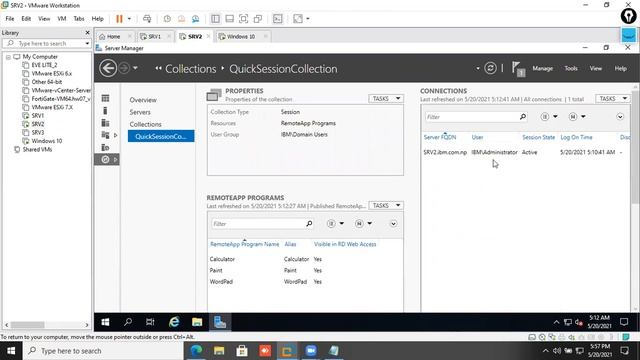The image size is (640, 360).
Task: Click VMware unity mode icon
Action: pos(258,19)
